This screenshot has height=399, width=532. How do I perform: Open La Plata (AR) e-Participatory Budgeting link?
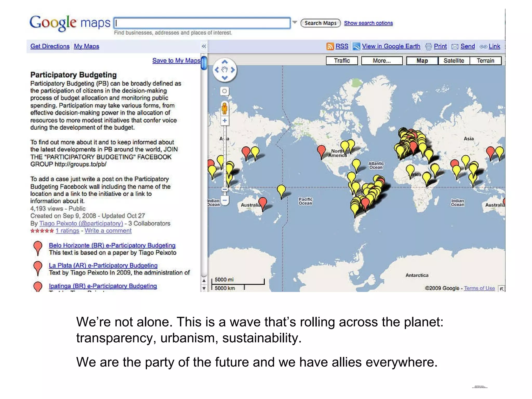pos(103,265)
